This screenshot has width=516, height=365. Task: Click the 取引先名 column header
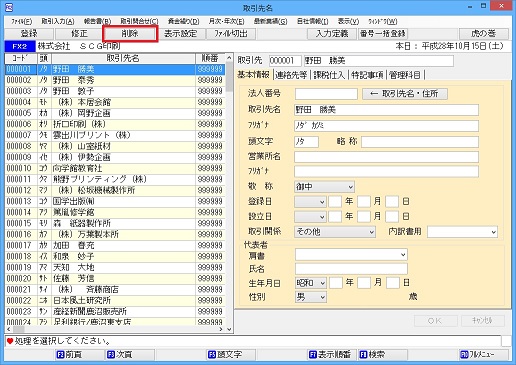point(123,58)
